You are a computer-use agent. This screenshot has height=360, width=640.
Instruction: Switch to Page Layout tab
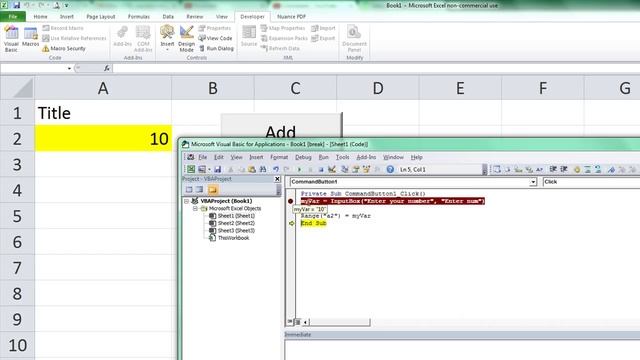coord(101,17)
